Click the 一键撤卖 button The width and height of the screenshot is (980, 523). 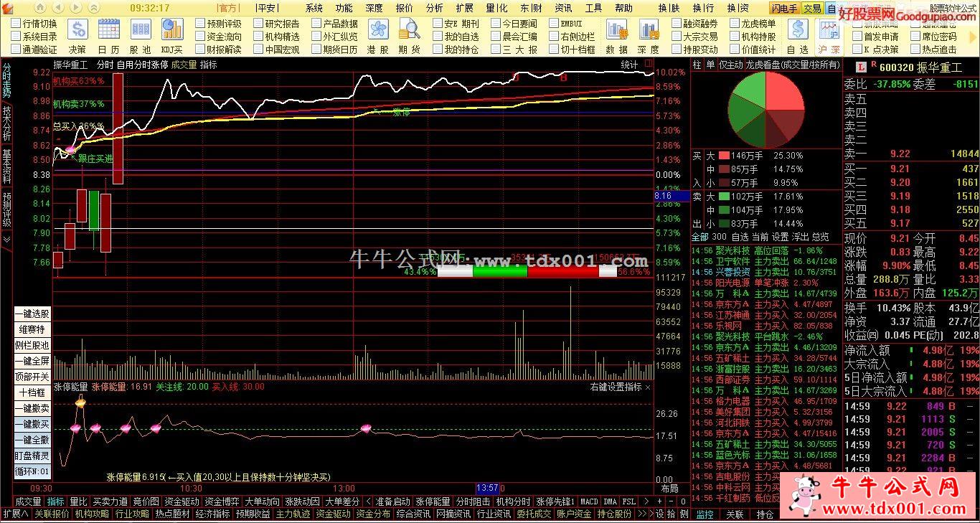point(33,408)
